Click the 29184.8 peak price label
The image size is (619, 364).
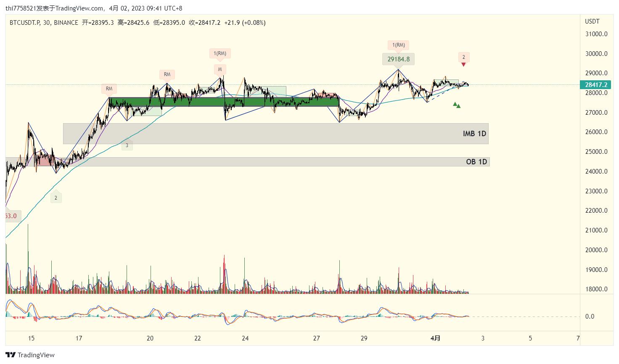click(399, 59)
